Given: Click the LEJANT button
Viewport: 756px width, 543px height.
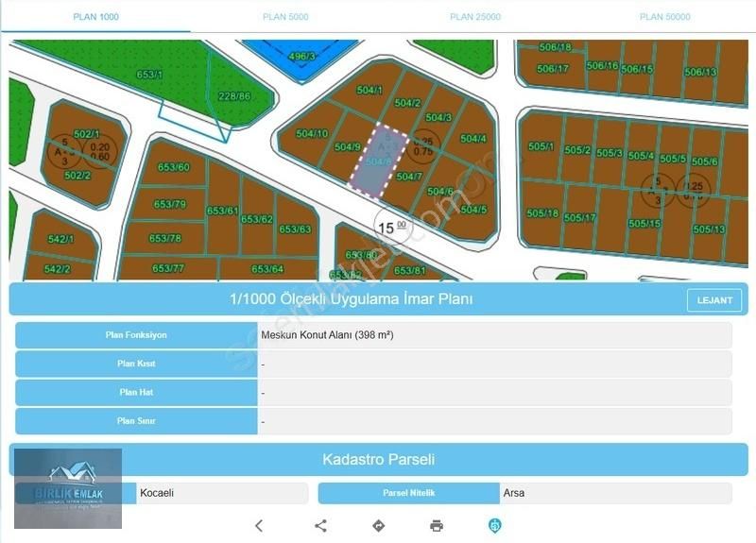Looking at the screenshot, I should click(714, 300).
